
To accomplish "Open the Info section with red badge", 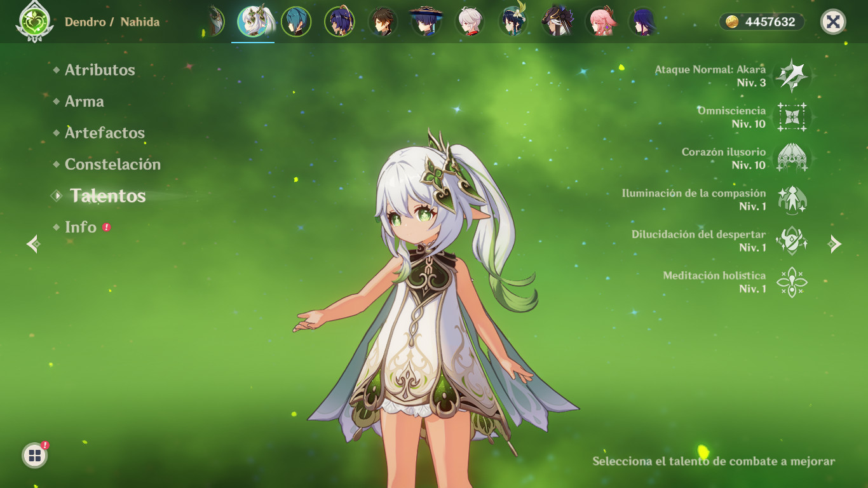I will (81, 227).
